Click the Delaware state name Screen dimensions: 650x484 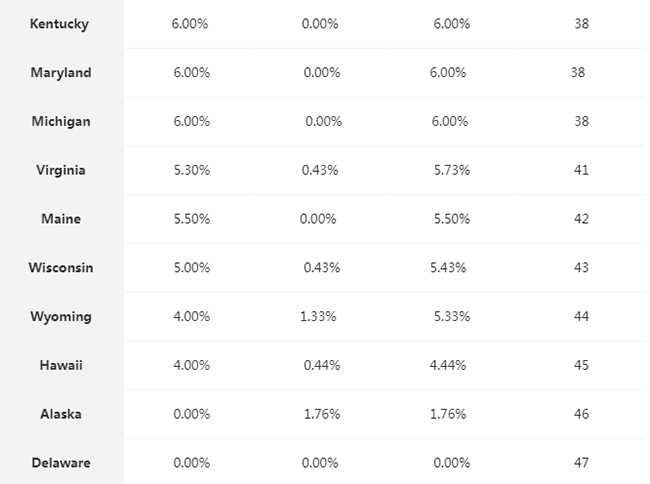(61, 463)
